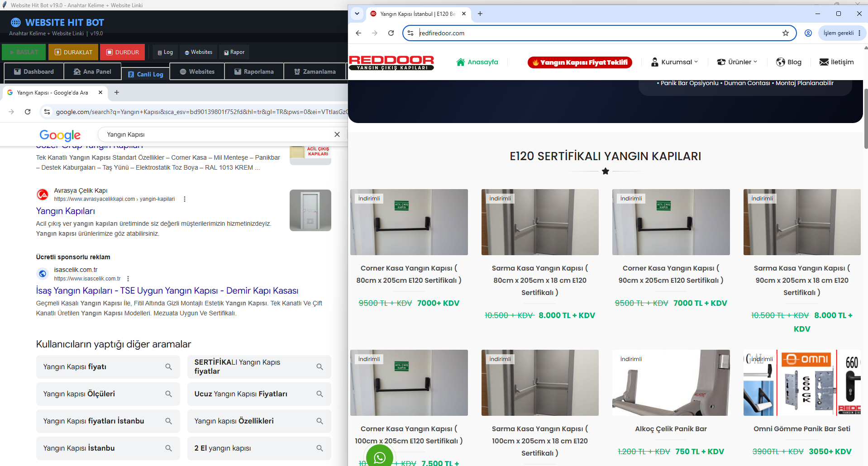Viewport: 868px width, 466px height.
Task: Open the Blog menu item
Action: pos(789,62)
